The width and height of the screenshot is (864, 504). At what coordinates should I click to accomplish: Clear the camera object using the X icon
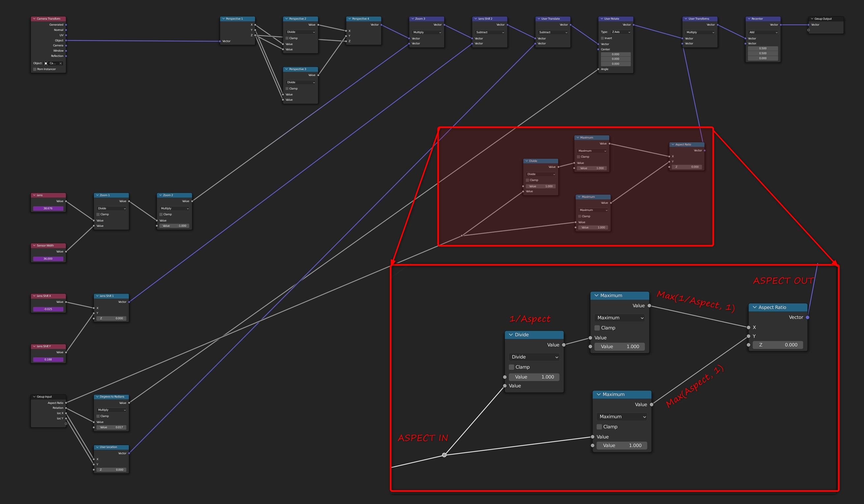61,63
